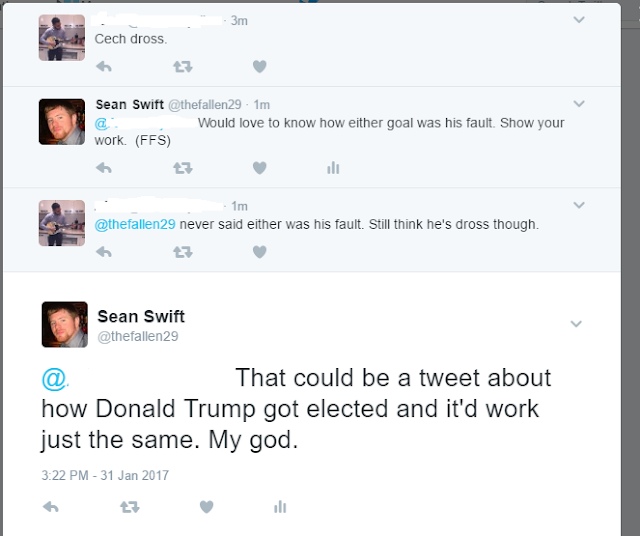Reply to the Donald Trump tweet
The image size is (640, 536).
pos(50,507)
